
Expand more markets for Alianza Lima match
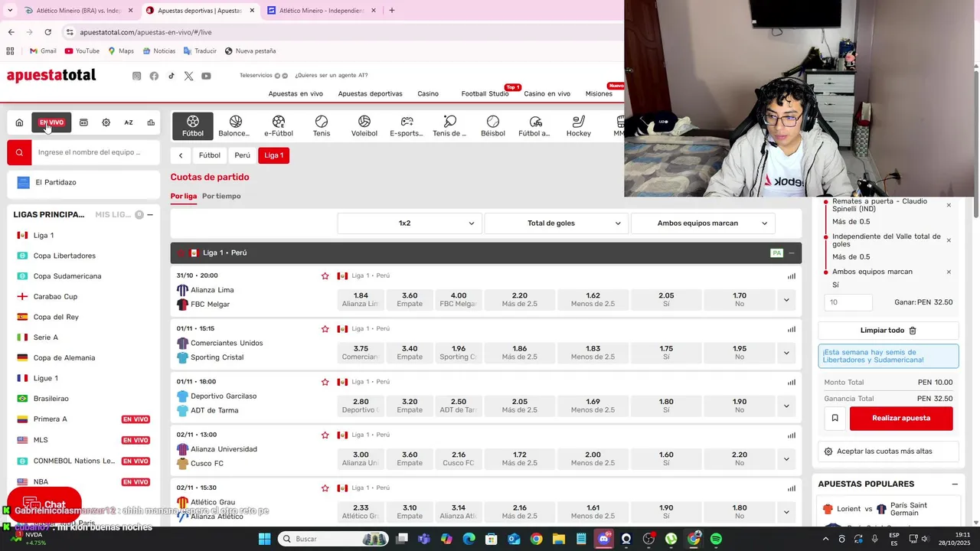786,300
